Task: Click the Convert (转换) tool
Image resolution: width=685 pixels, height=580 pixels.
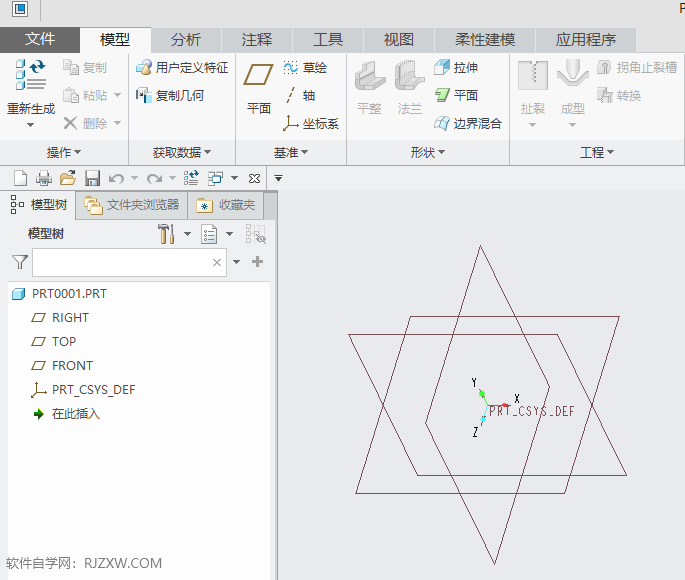Action: (619, 95)
